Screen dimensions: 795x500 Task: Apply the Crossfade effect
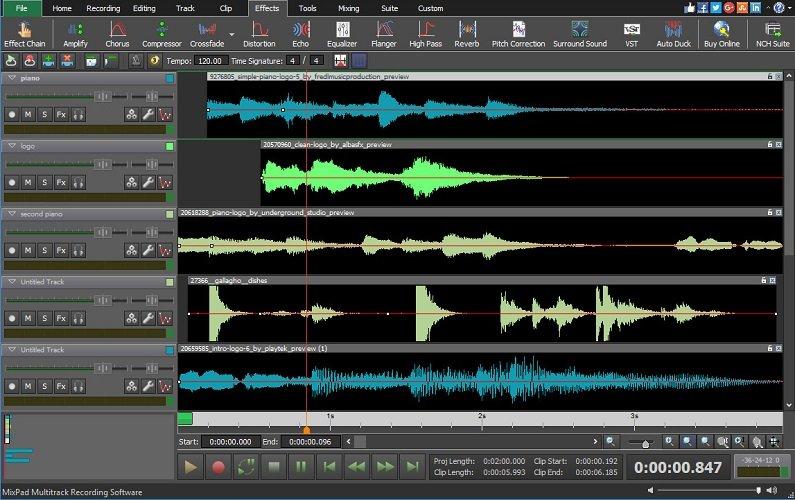pyautogui.click(x=207, y=34)
